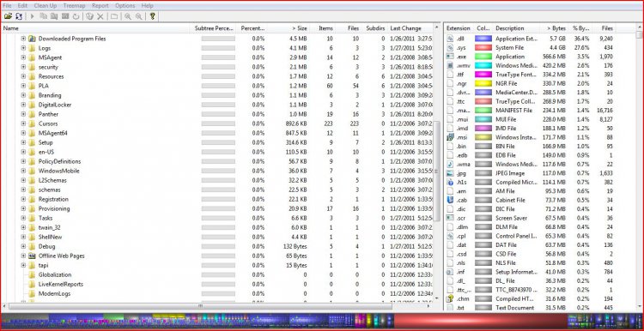Click the large red block in treemap
Screen dimensions: 644x331
click(x=481, y=322)
